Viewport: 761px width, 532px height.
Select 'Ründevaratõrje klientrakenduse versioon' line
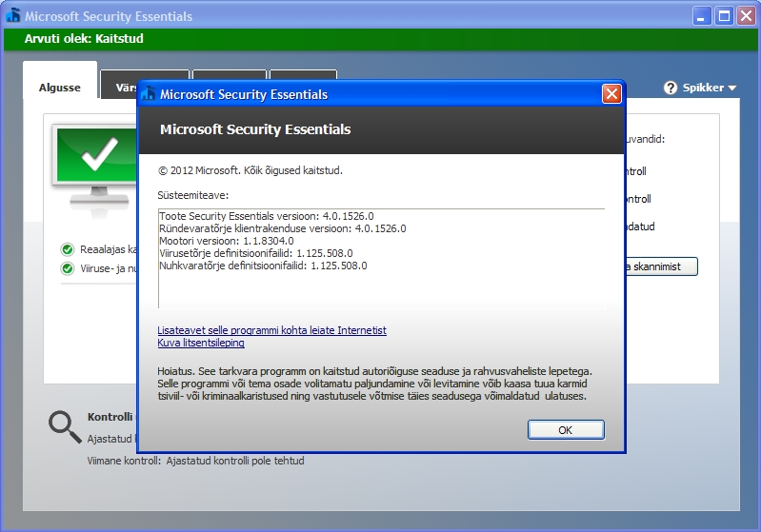click(283, 228)
